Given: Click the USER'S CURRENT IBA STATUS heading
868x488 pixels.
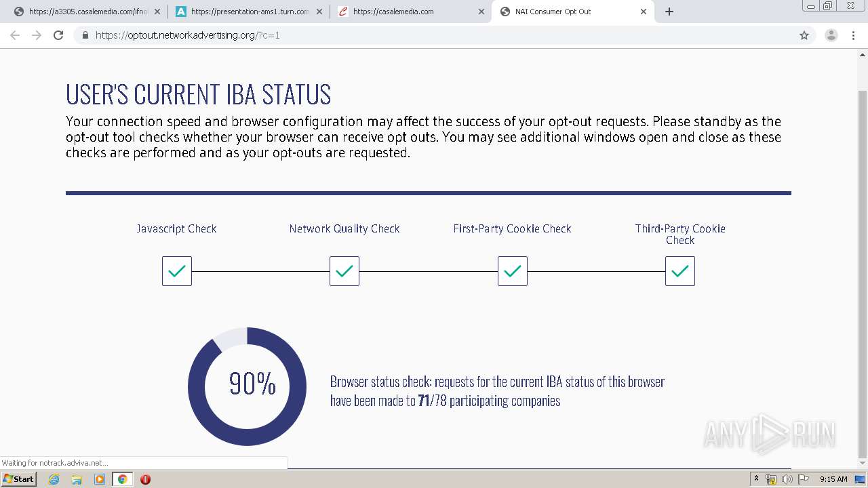Looking at the screenshot, I should (x=198, y=94).
